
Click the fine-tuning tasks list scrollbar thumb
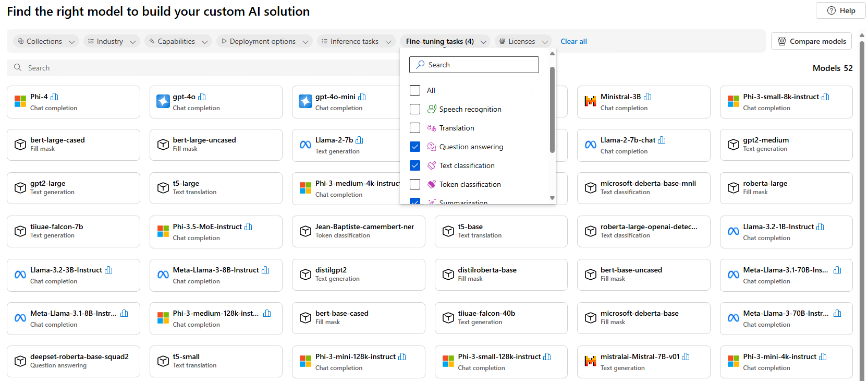(552, 110)
